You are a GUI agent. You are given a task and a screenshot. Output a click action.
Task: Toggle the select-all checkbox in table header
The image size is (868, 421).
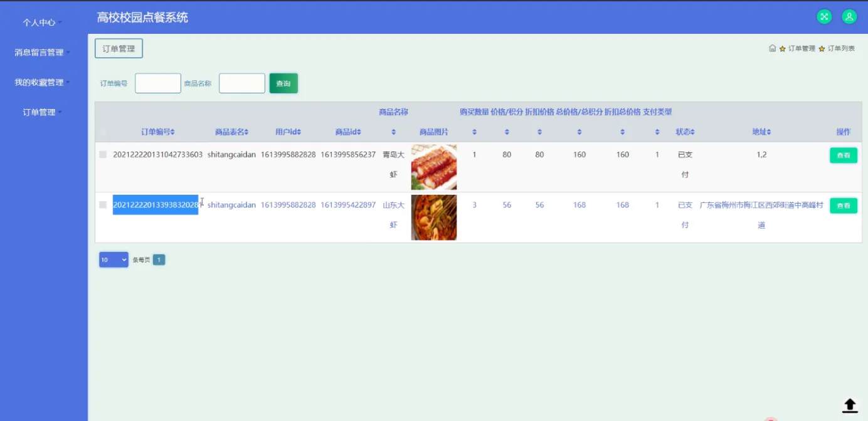103,132
